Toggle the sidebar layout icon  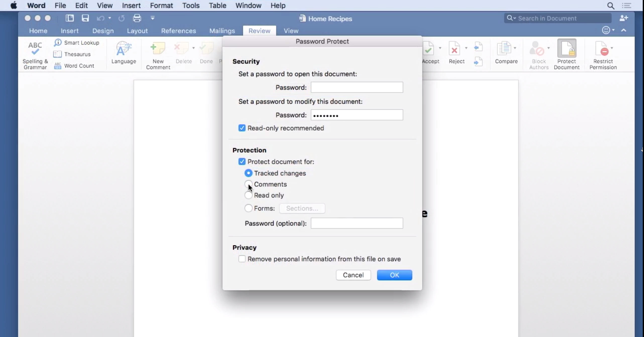click(x=70, y=18)
